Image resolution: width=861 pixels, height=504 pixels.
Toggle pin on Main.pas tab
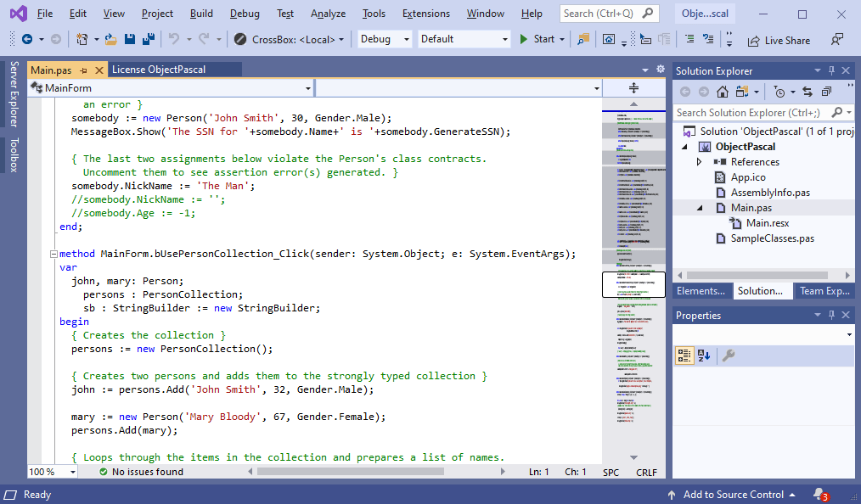point(84,70)
